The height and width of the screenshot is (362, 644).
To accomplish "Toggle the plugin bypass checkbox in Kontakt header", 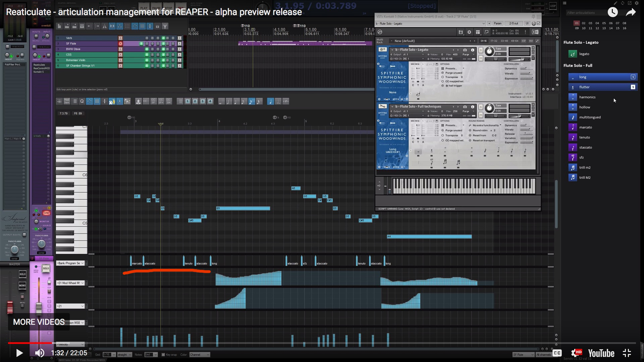I will pyautogui.click(x=539, y=23).
